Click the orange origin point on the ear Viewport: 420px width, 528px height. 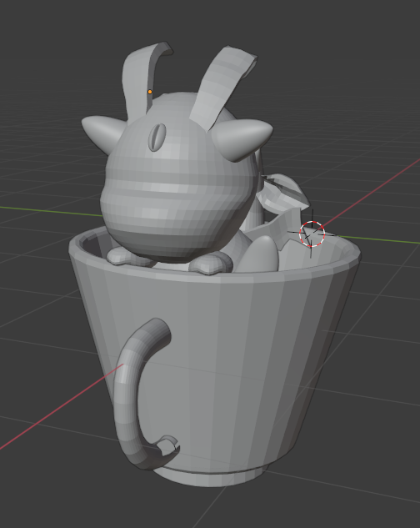click(x=150, y=92)
